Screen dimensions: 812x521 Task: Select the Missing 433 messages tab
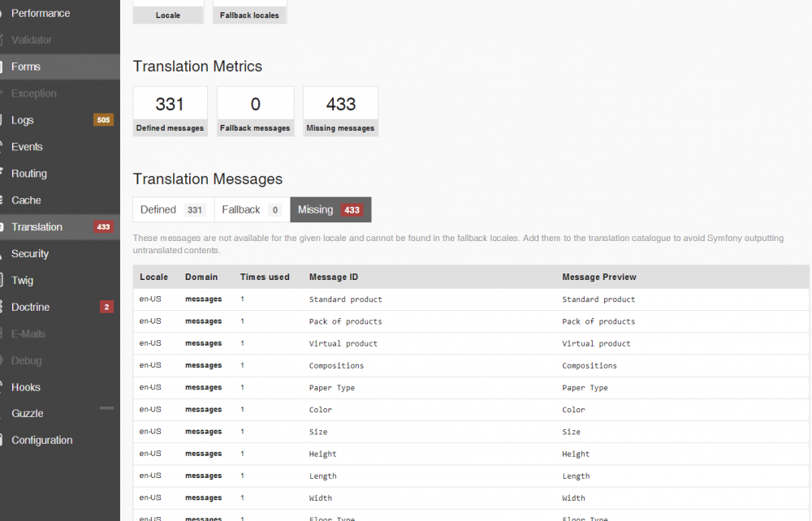point(330,209)
